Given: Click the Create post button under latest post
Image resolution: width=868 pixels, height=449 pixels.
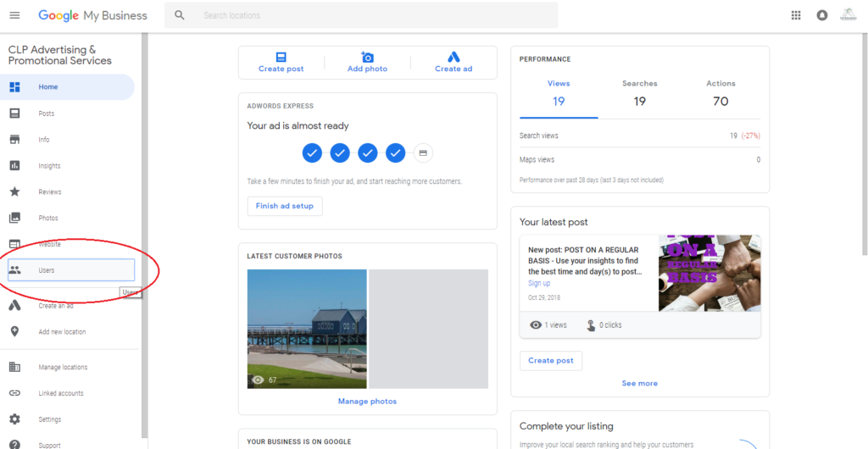Looking at the screenshot, I should tap(551, 361).
